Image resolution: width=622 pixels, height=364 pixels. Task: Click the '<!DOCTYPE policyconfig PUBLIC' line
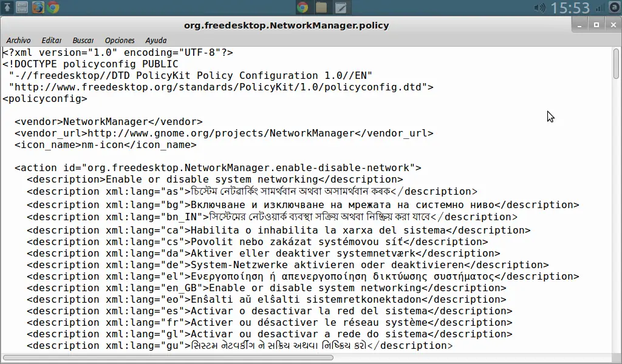click(91, 64)
